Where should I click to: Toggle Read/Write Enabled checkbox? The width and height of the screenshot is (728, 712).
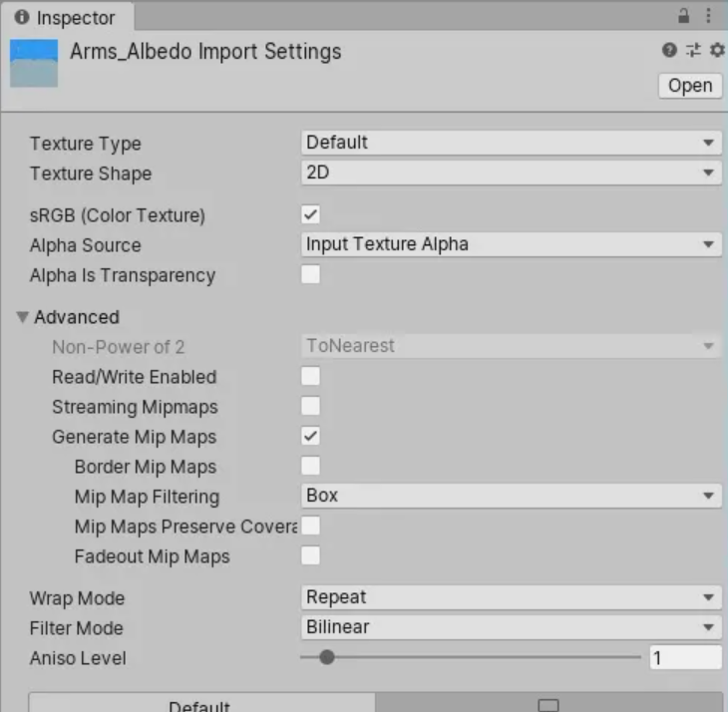(311, 377)
